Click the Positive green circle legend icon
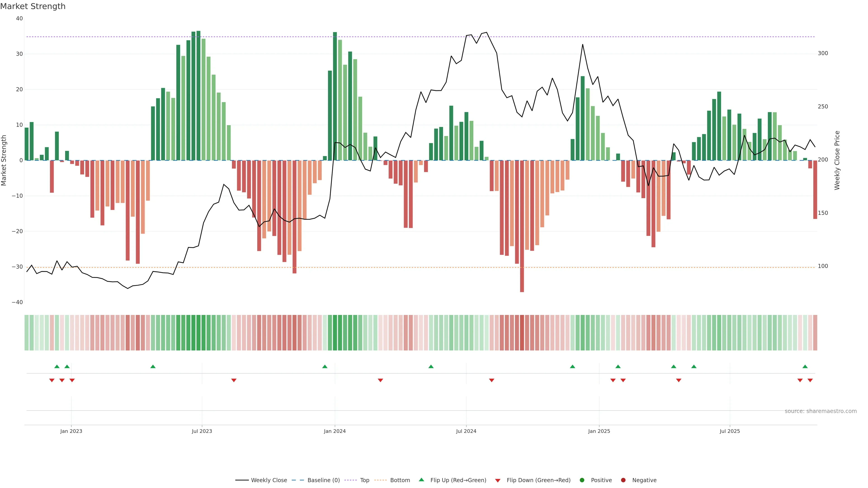Screen dimensions: 868x488 [582, 480]
